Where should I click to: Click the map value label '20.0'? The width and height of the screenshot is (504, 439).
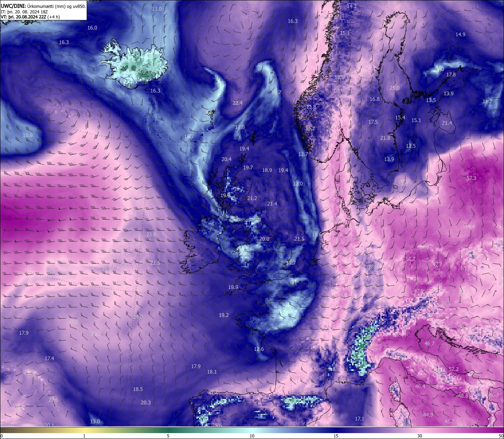[x=264, y=239]
